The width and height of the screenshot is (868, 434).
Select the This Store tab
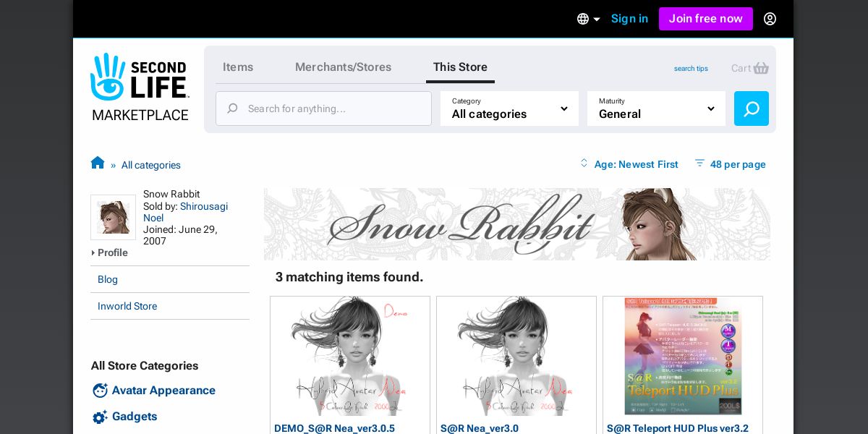(x=460, y=67)
